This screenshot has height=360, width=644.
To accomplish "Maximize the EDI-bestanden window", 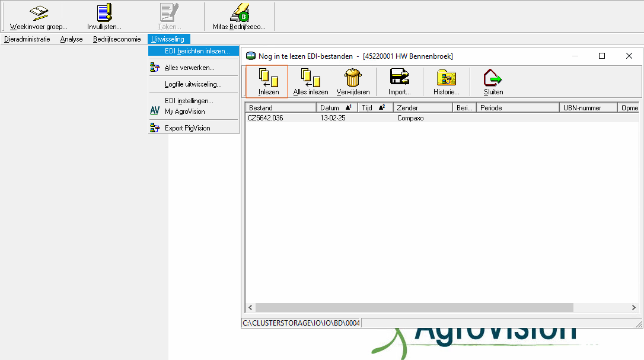I will click(602, 56).
